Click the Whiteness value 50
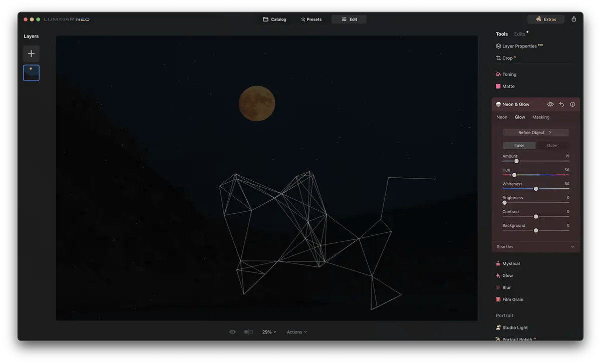This screenshot has height=364, width=601. coord(567,184)
